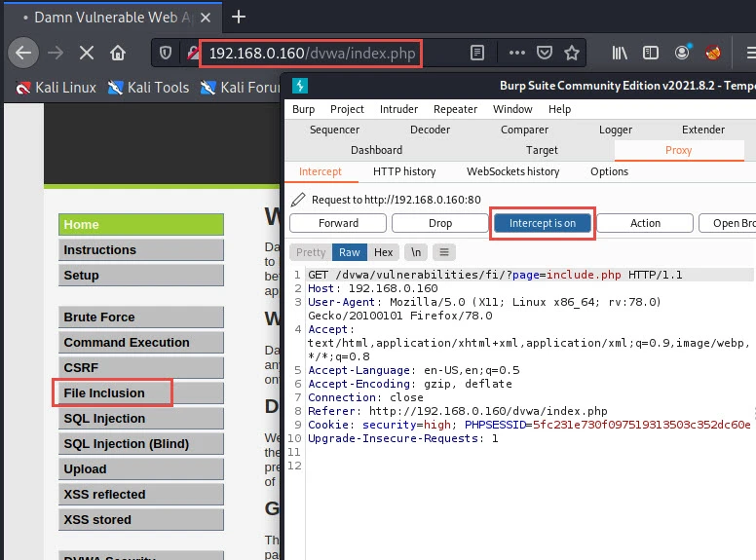Switch to the Dashboard tab

coord(377,150)
